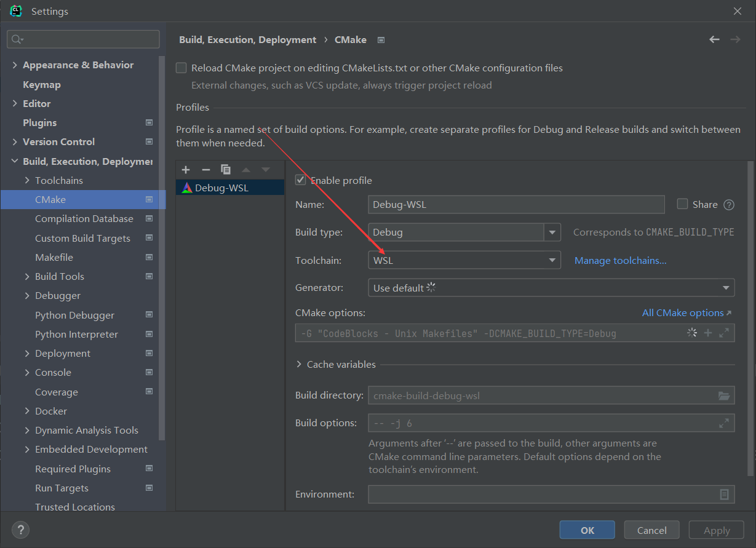Click Apply button
Screen dimensions: 756x548
(x=717, y=530)
